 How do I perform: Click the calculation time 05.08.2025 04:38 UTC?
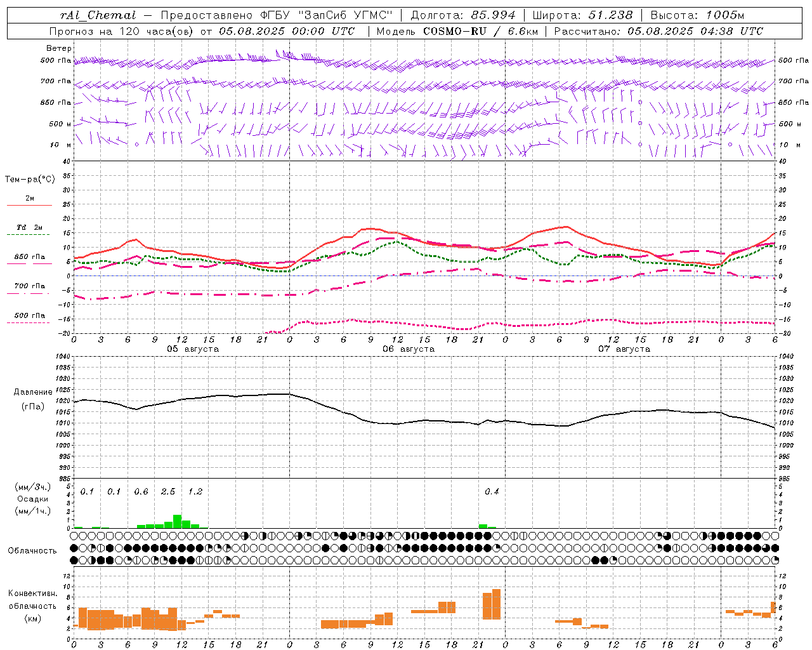tap(695, 31)
